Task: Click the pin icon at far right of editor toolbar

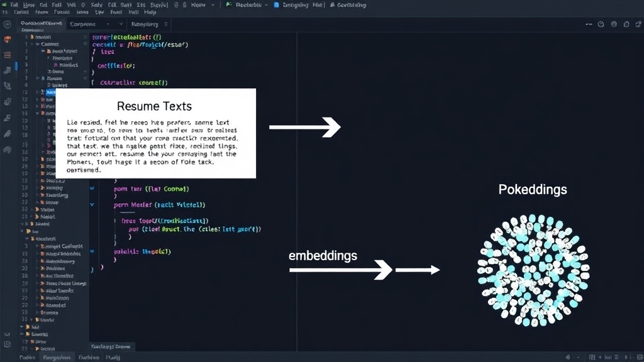Action: [639, 25]
